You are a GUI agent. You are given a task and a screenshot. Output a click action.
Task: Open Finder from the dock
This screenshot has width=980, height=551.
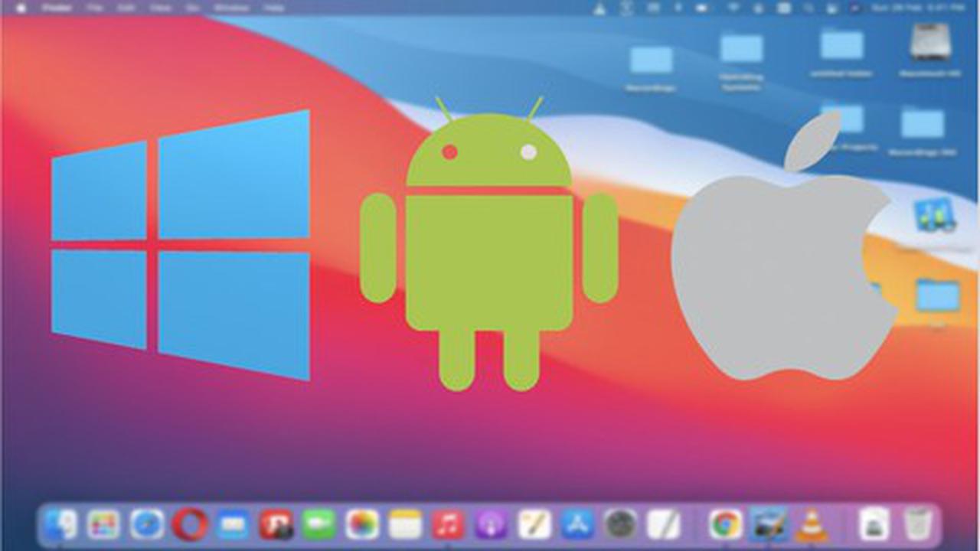60,525
